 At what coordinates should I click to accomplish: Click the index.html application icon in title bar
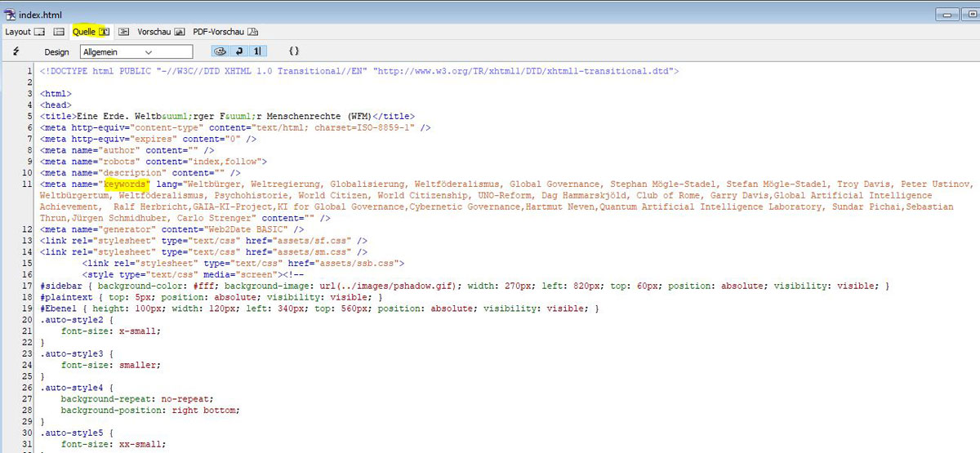[x=9, y=15]
